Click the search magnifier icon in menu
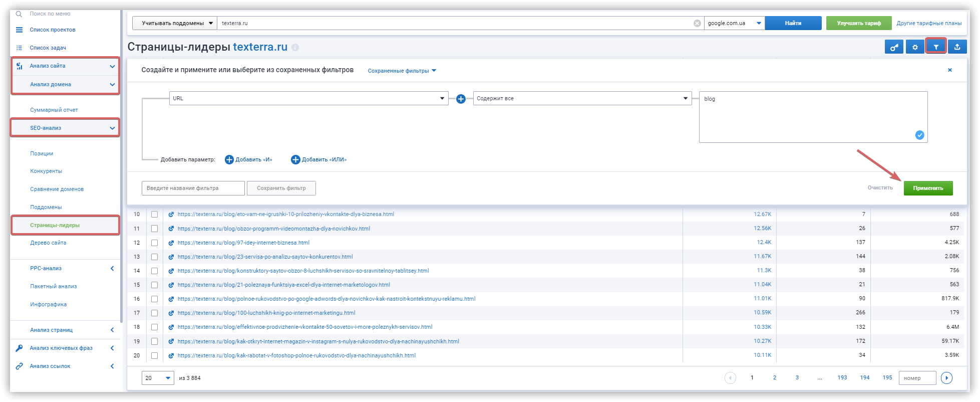 [x=19, y=14]
